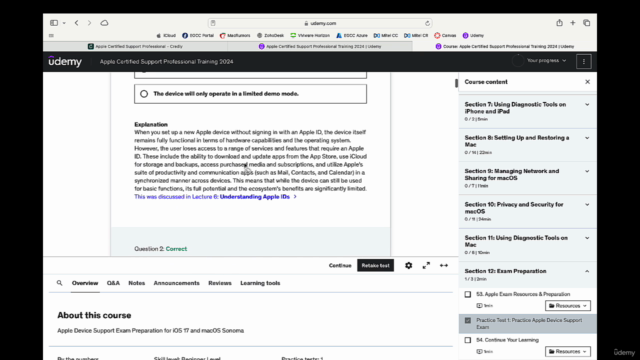The width and height of the screenshot is (640, 360).
Task: Select the Q&A tab
Action: [113, 283]
